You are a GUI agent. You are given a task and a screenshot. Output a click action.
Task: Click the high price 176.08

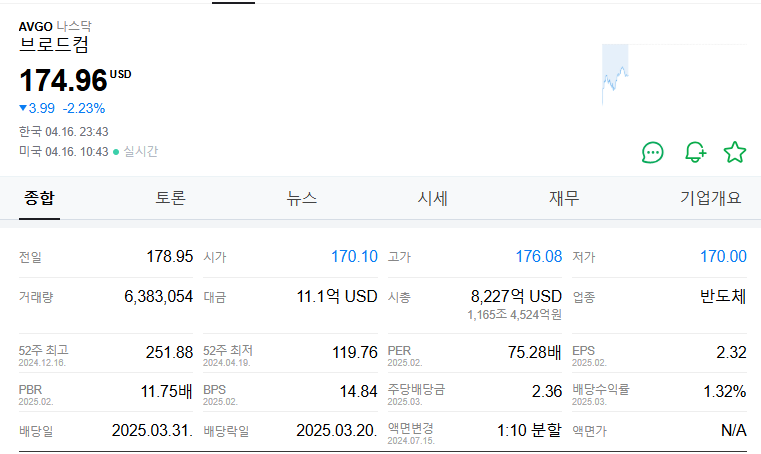(x=539, y=256)
